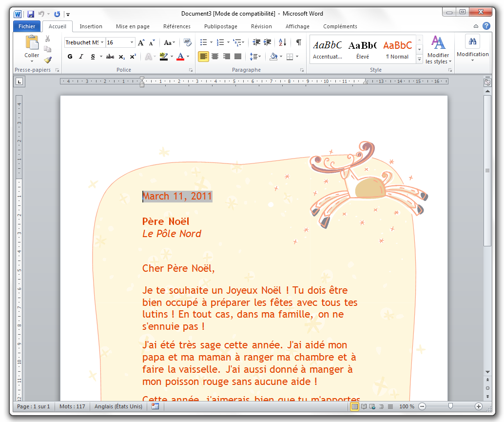This screenshot has height=422, width=504.
Task: Switch to the Insertion tab
Action: pos(91,26)
